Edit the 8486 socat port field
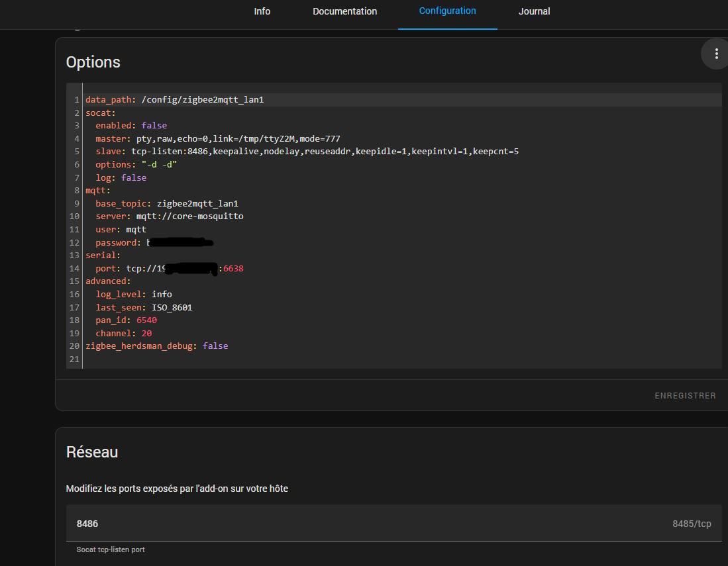The image size is (728, 566). point(393,524)
